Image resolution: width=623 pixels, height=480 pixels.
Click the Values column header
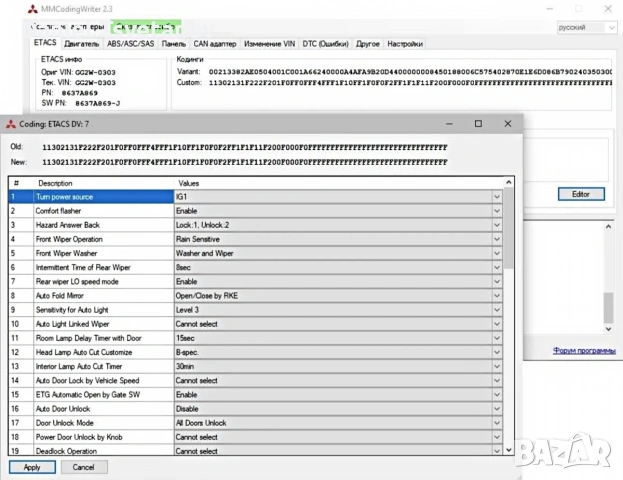tap(338, 183)
